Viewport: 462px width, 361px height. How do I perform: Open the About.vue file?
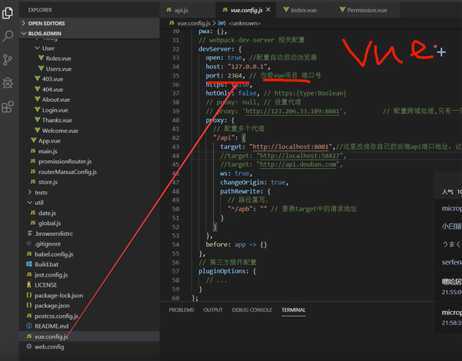56,100
